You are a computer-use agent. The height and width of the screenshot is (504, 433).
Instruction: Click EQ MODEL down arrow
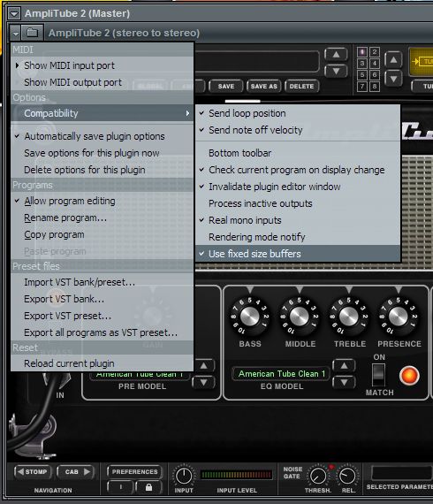pos(344,383)
